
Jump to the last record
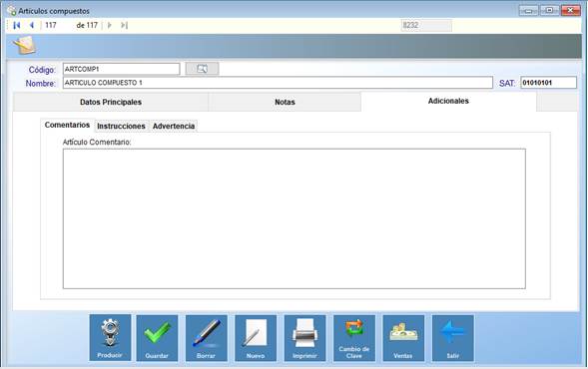coord(124,25)
